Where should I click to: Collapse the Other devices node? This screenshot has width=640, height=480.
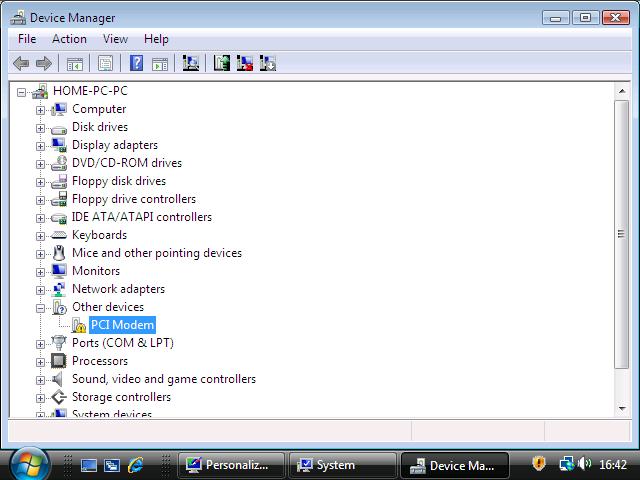click(40, 308)
